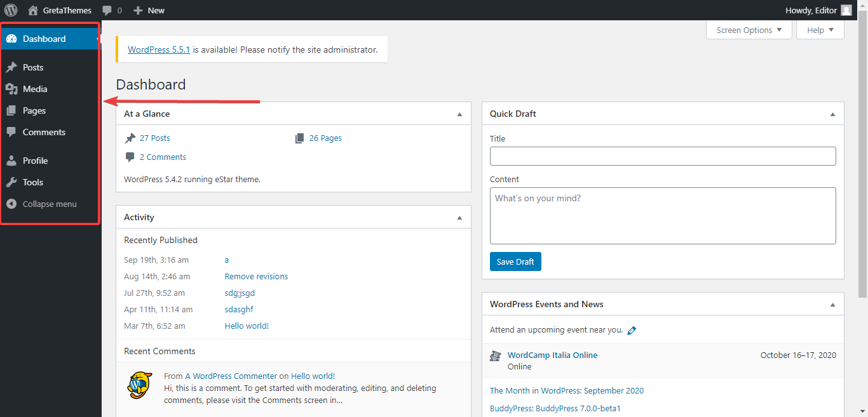Screen dimensions: 868x417
Task: Click the editor avatar in admin bar
Action: click(x=846, y=10)
